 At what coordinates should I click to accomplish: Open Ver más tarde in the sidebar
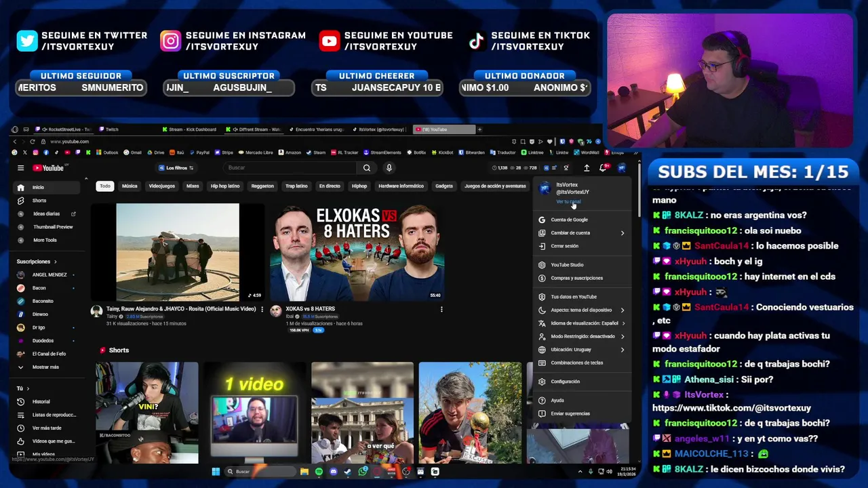(x=47, y=428)
